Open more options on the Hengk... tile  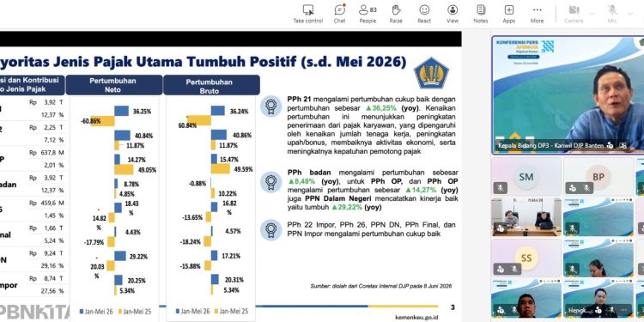coord(624,311)
